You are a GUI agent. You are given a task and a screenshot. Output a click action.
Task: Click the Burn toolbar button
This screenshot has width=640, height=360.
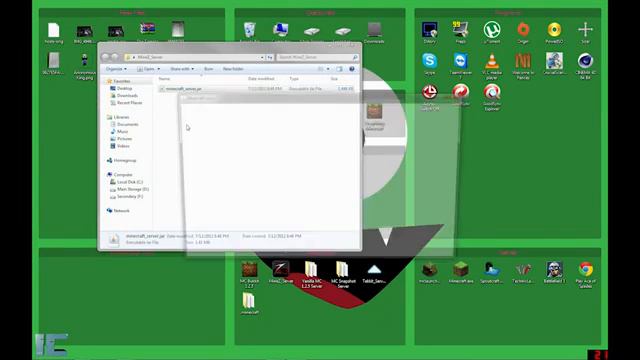(x=209, y=69)
